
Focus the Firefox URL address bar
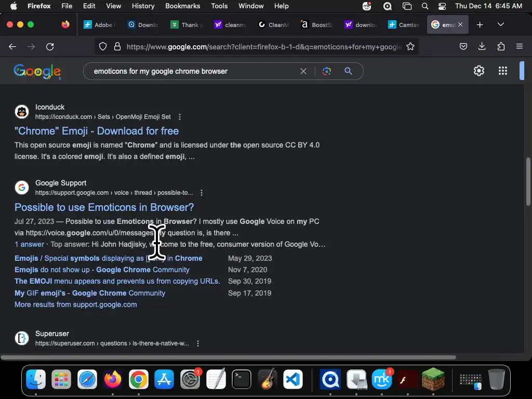(x=263, y=47)
